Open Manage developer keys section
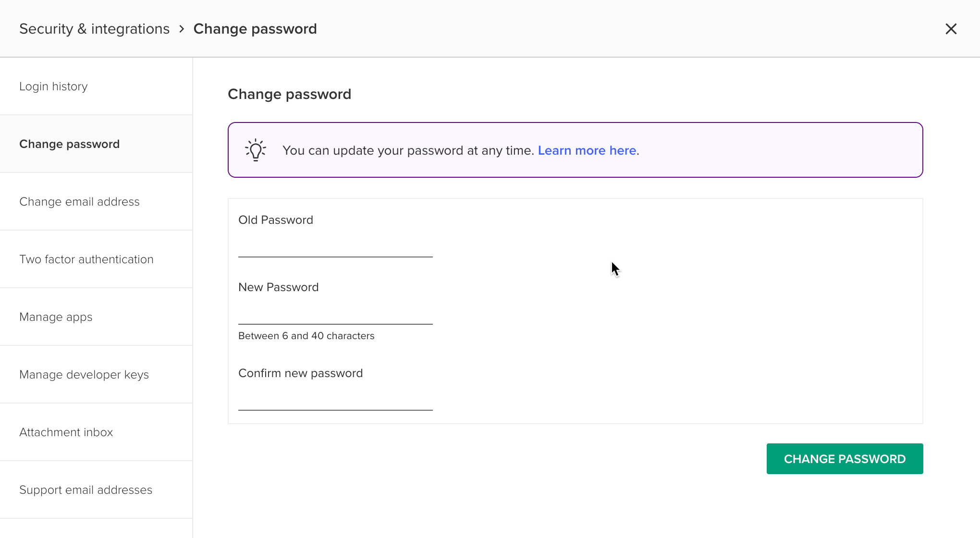The height and width of the screenshot is (538, 980). [96, 375]
